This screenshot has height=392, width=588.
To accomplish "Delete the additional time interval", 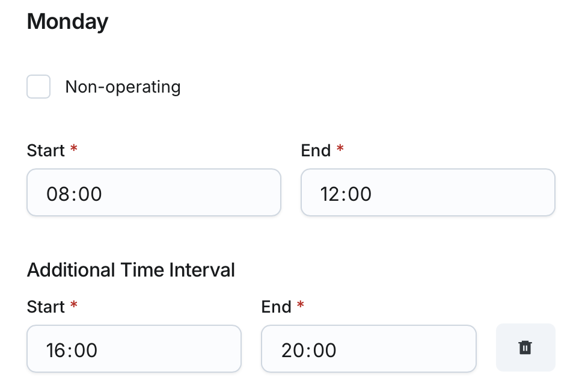I will point(525,348).
